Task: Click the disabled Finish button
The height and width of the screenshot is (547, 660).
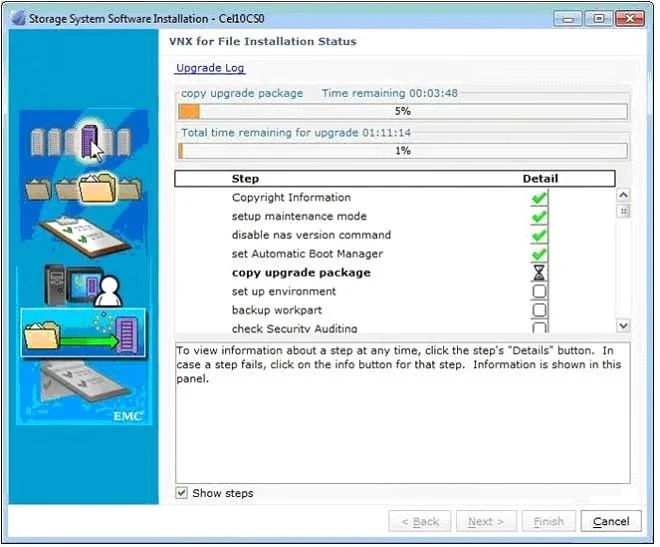Action: 548,521
